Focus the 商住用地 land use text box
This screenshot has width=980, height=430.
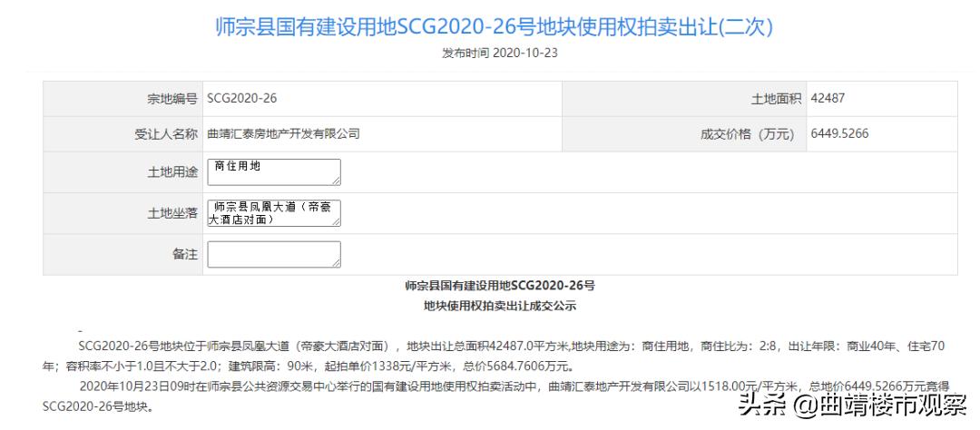click(x=274, y=171)
